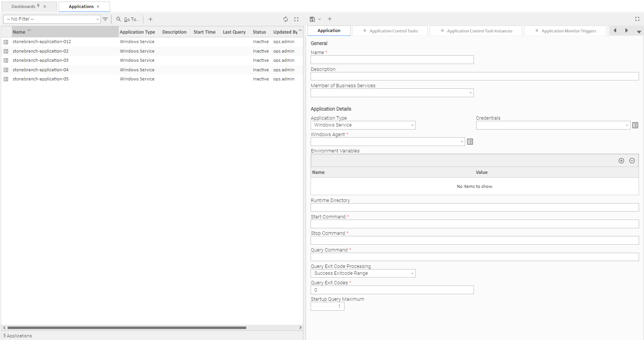The image size is (644, 340).
Task: Open Member of Business Services dropdown
Action: pyautogui.click(x=392, y=93)
